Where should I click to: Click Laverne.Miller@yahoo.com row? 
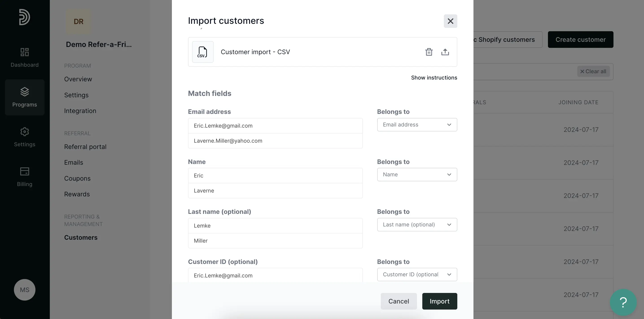coord(275,141)
